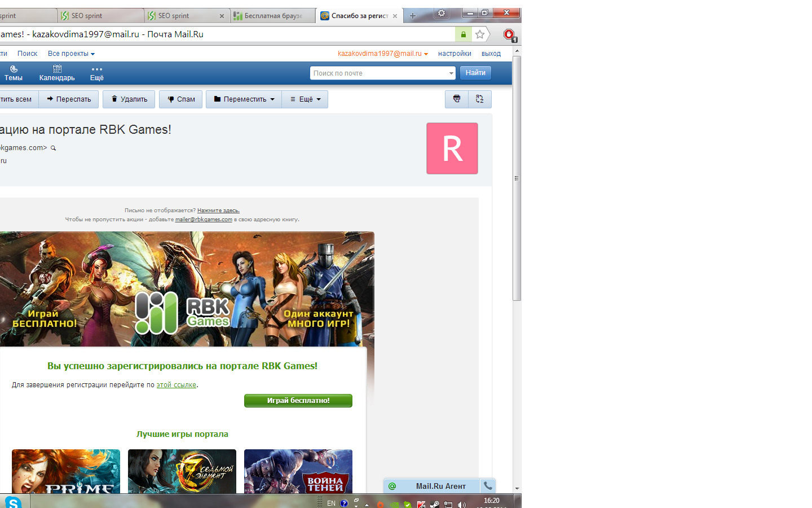
Task: Click the page vertical scrollbar thumb
Action: click(517, 178)
